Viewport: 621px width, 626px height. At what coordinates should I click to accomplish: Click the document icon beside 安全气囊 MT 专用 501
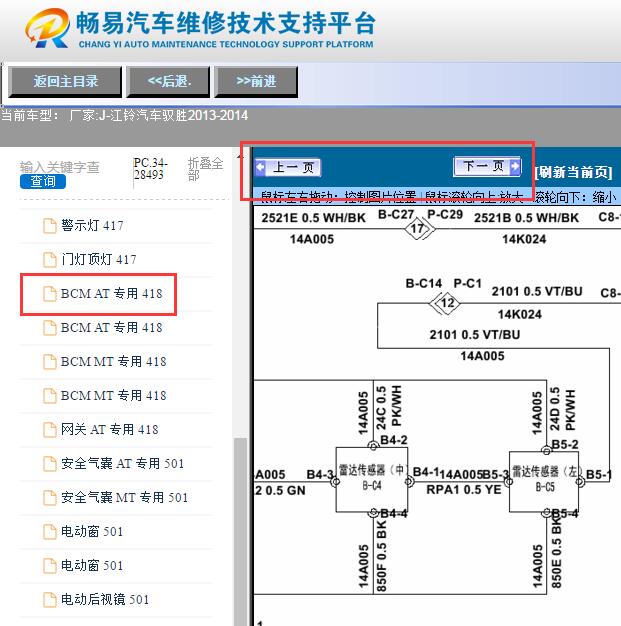tap(50, 497)
